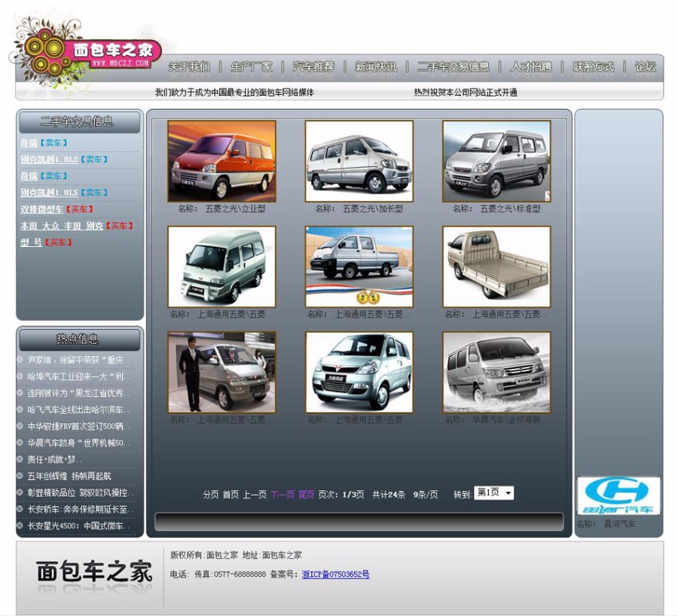Image resolution: width=678 pixels, height=616 pixels.
Task: Select 关于我们 in the top navigation
Action: tap(188, 66)
